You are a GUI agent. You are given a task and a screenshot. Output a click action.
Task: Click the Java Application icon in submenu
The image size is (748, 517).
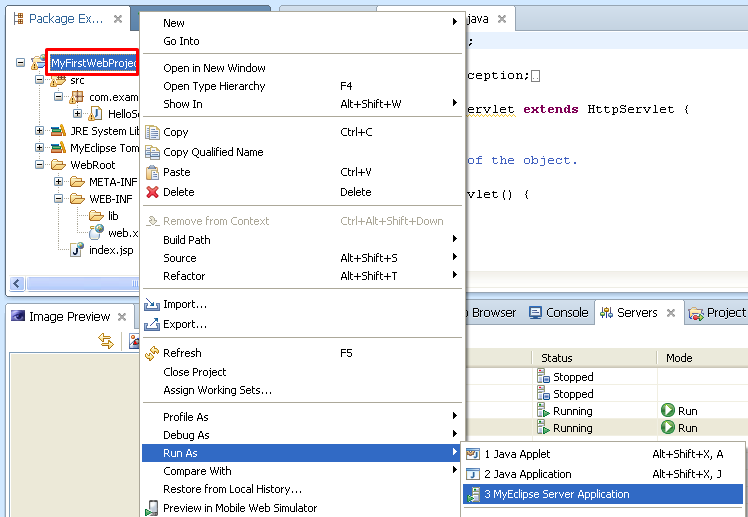(473, 474)
